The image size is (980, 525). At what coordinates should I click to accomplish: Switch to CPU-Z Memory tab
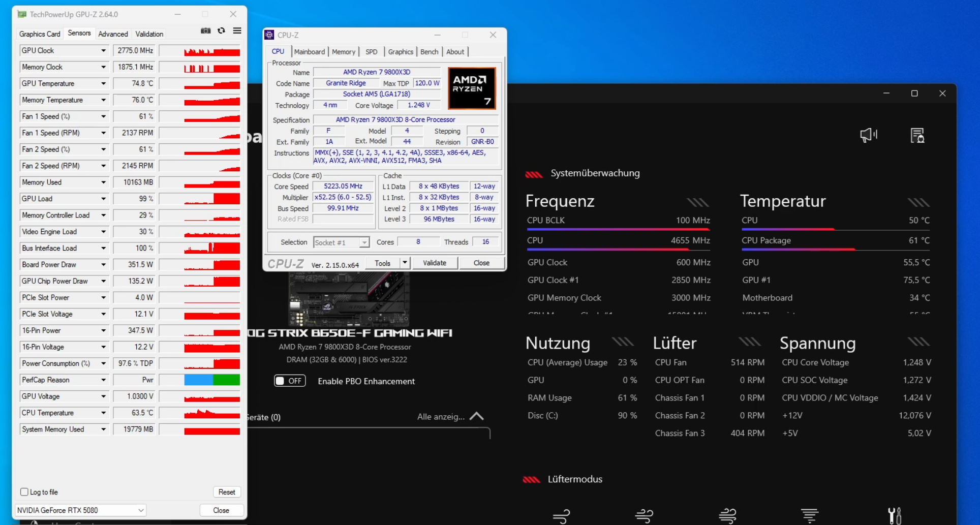tap(344, 51)
